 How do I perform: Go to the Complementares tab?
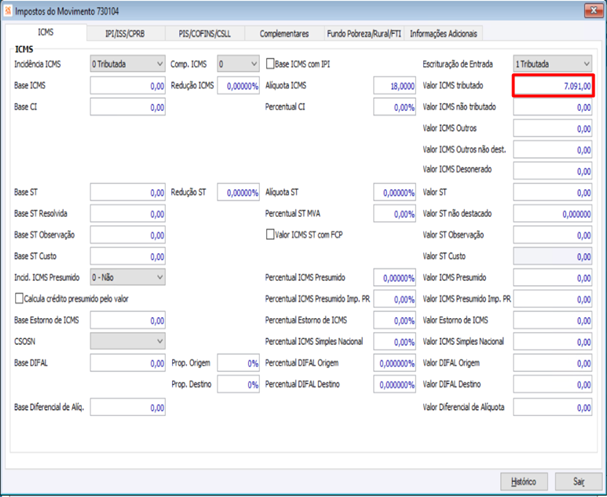pos(284,34)
